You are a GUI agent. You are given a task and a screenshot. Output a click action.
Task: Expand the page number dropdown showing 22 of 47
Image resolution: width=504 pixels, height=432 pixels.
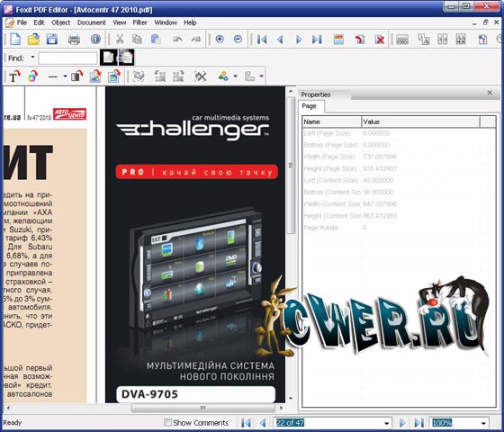(x=387, y=423)
